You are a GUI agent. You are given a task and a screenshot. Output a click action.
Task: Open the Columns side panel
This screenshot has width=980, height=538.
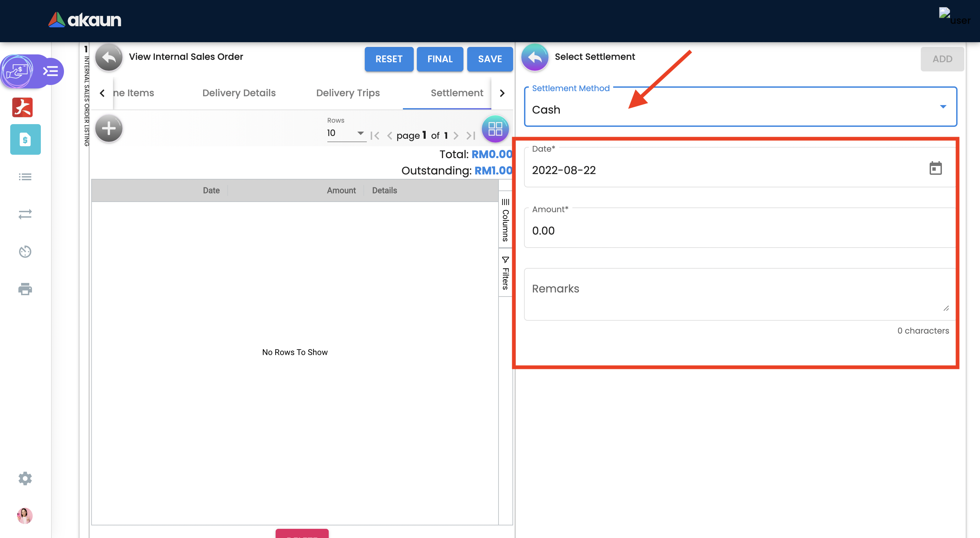[x=505, y=220]
